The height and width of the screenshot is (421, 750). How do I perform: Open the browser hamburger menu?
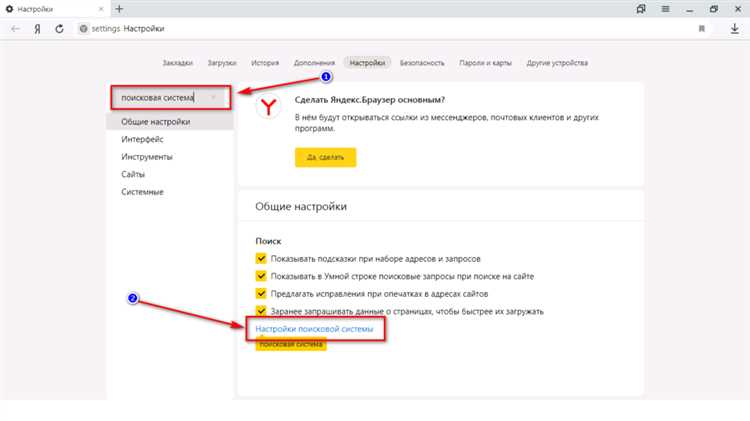pos(665,9)
